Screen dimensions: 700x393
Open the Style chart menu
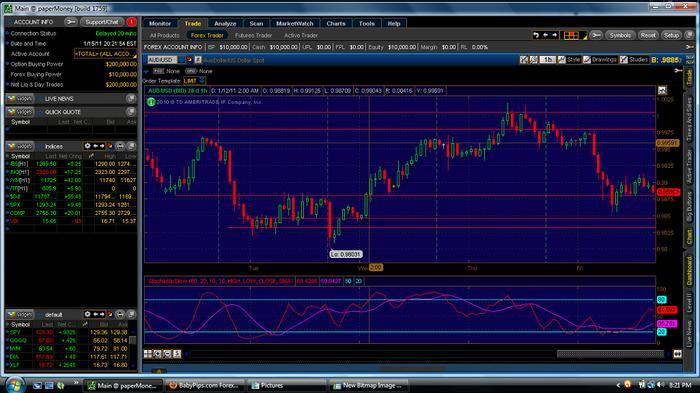(569, 59)
